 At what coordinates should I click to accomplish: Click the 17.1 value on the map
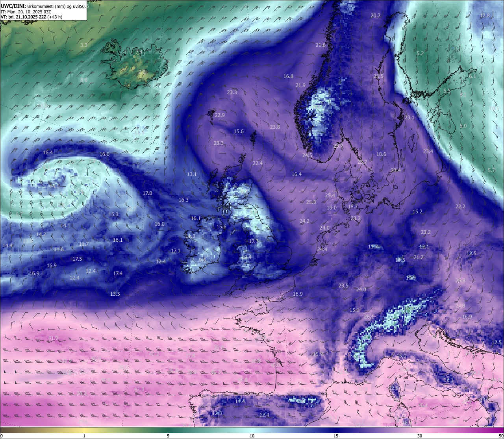176,251
